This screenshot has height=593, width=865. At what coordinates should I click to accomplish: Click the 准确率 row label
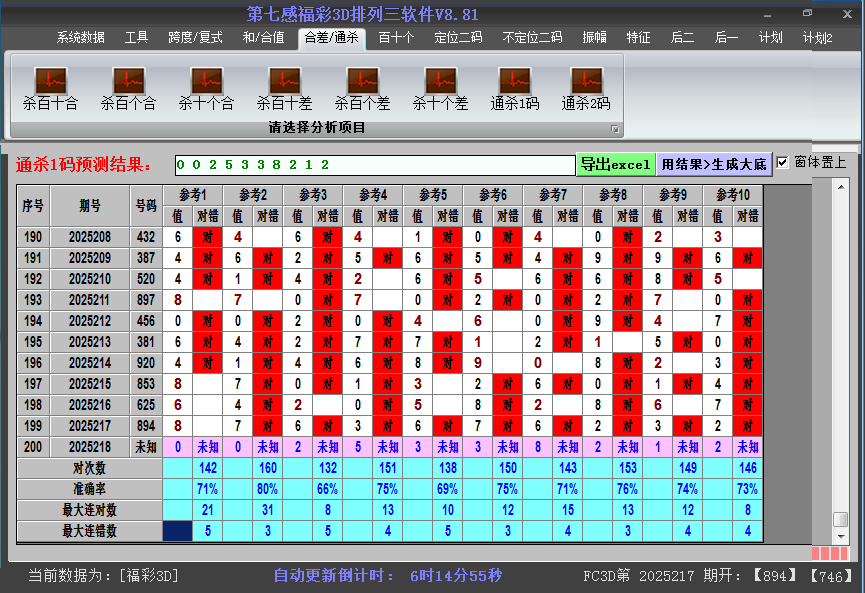coord(89,489)
